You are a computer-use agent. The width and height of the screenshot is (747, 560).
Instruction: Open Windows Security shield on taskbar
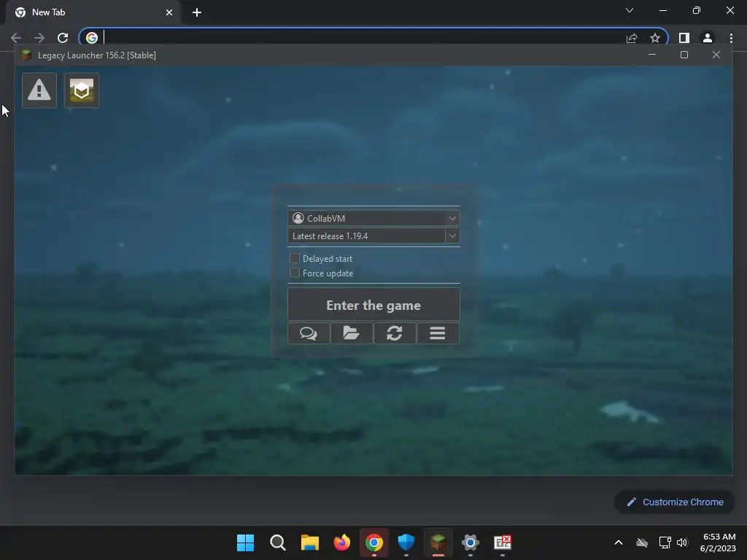click(406, 542)
